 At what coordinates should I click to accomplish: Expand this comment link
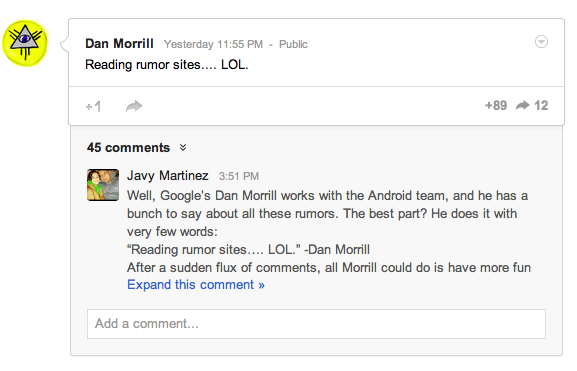tap(196, 285)
